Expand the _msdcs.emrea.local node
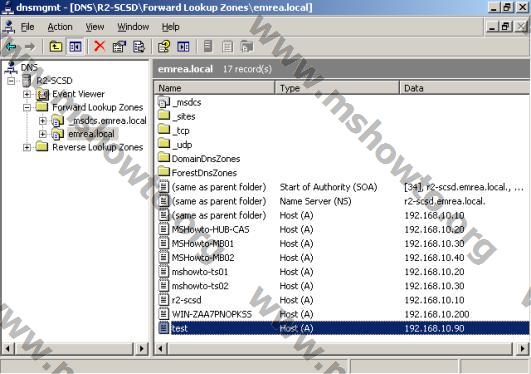This screenshot has width=531, height=374. (43, 121)
